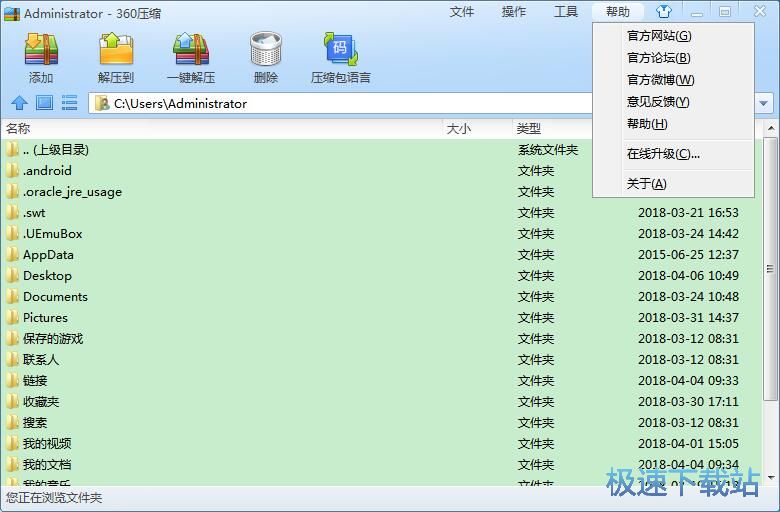Select the Pictures folder icon
780x512 pixels.
tap(12, 317)
